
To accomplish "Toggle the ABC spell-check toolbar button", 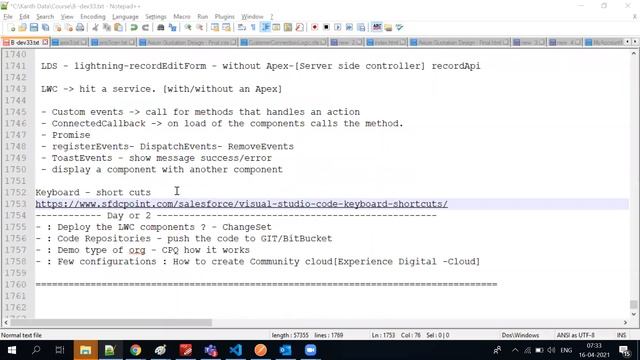I will (376, 27).
